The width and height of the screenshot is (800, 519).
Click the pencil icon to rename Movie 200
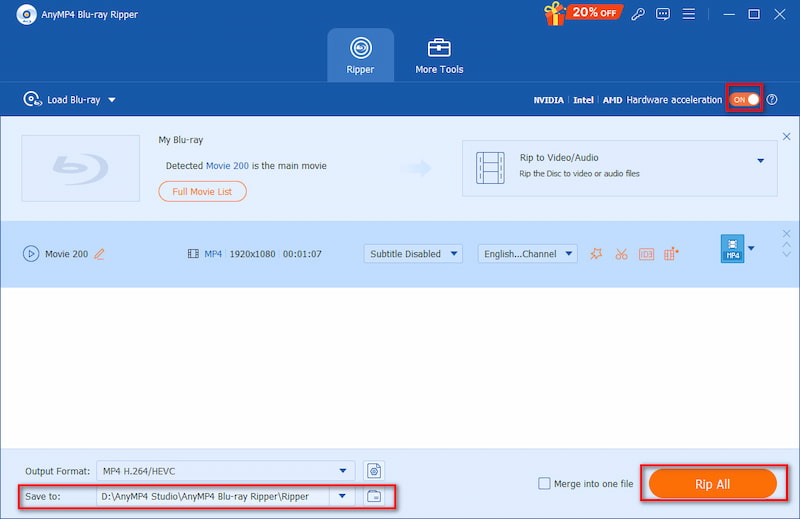point(99,254)
